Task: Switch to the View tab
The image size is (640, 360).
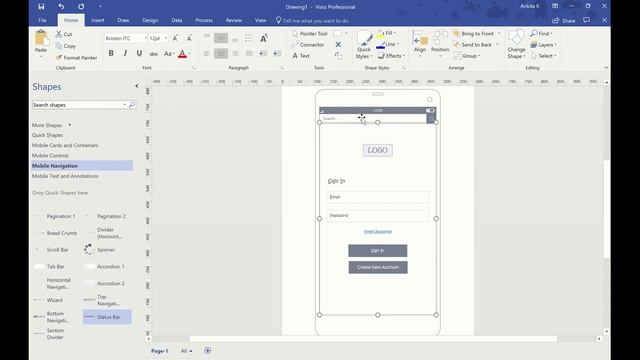Action: tap(260, 20)
